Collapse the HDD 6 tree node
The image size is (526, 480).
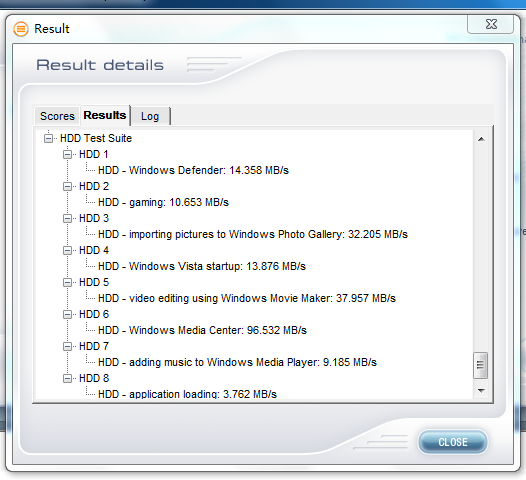[67, 314]
